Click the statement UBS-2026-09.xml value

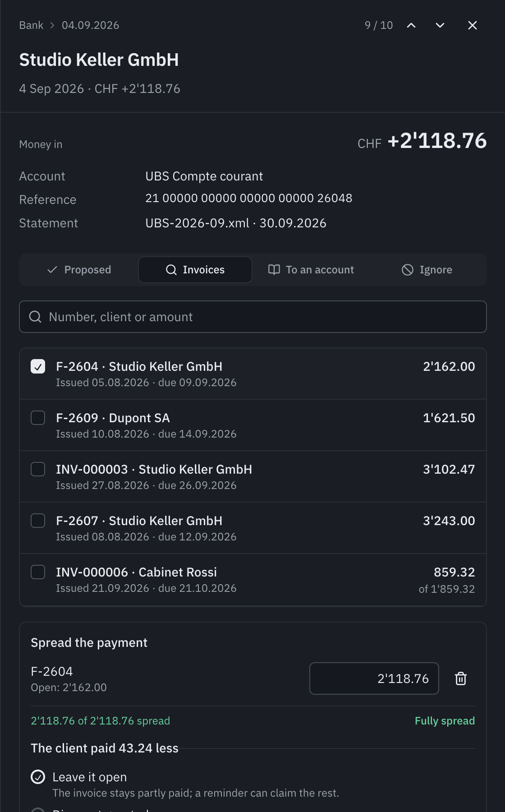click(236, 223)
